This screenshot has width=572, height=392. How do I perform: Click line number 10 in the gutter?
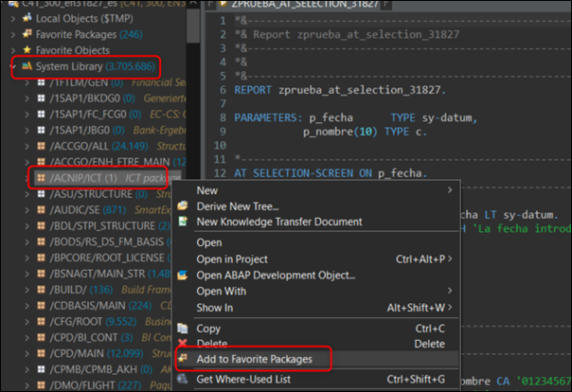pos(220,146)
